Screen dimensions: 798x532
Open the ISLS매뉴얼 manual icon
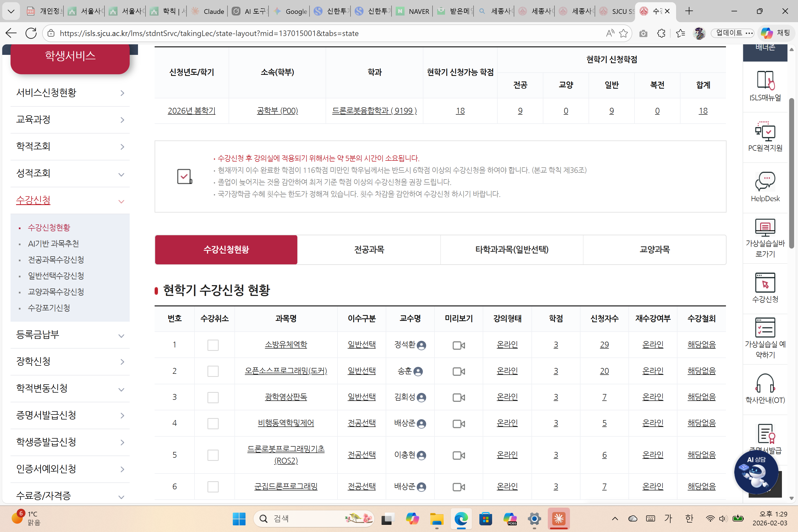point(765,81)
